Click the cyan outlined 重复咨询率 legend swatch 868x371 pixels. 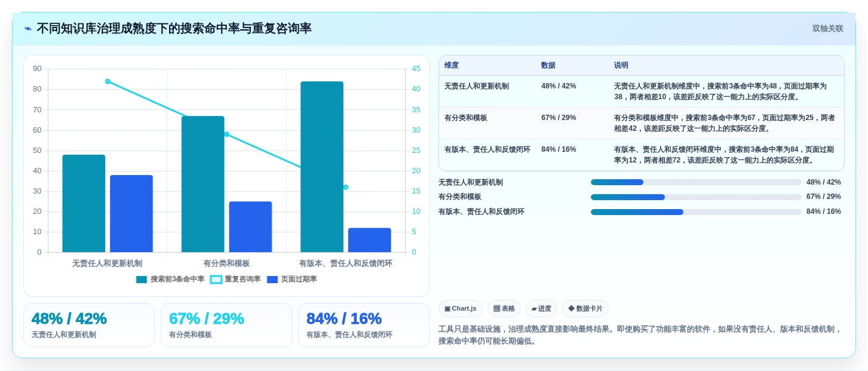click(x=216, y=280)
